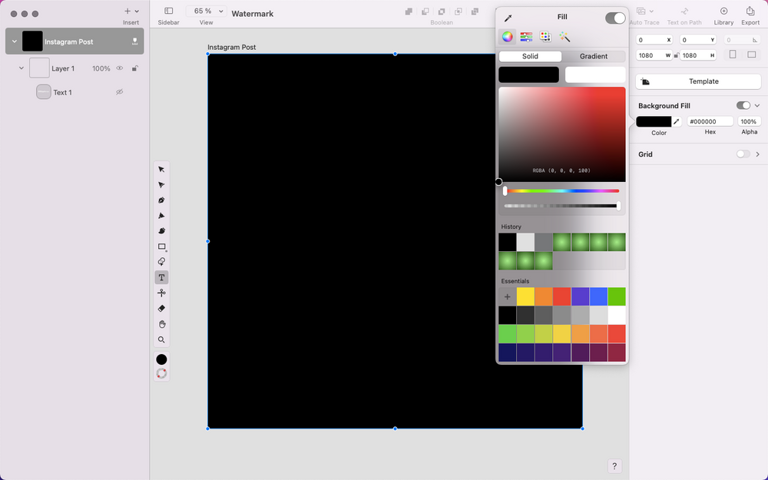Click the help question mark button
Viewport: 768px width, 480px height.
(614, 466)
